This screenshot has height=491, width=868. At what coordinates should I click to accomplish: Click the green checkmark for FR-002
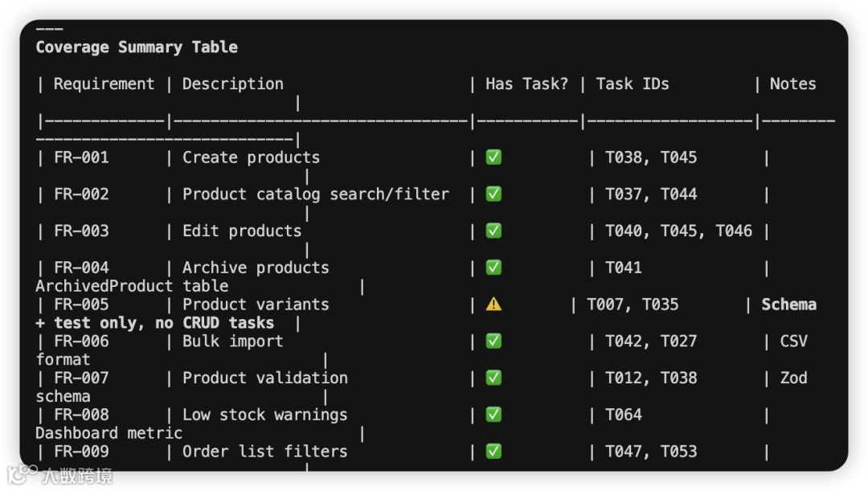(493, 194)
